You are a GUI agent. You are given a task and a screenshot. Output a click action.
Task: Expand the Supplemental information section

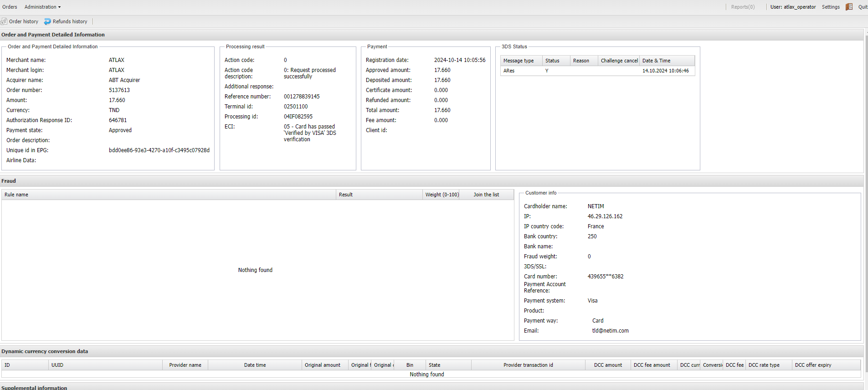(34, 388)
